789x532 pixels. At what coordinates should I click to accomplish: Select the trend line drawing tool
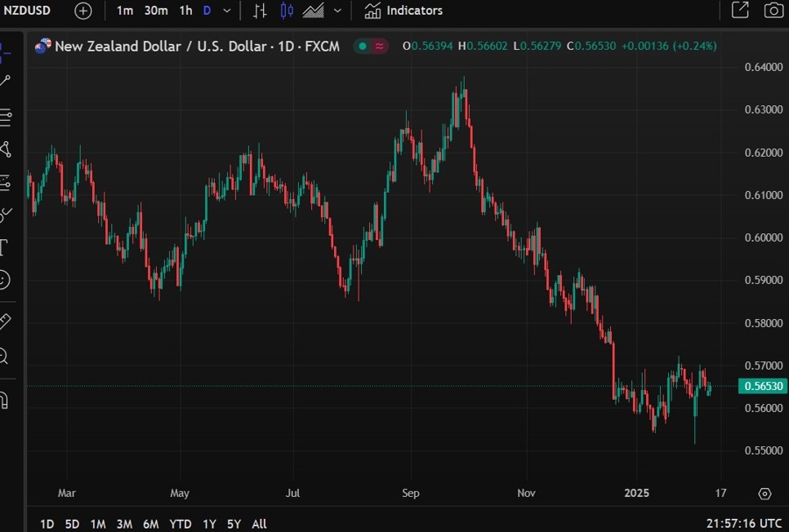click(x=5, y=82)
